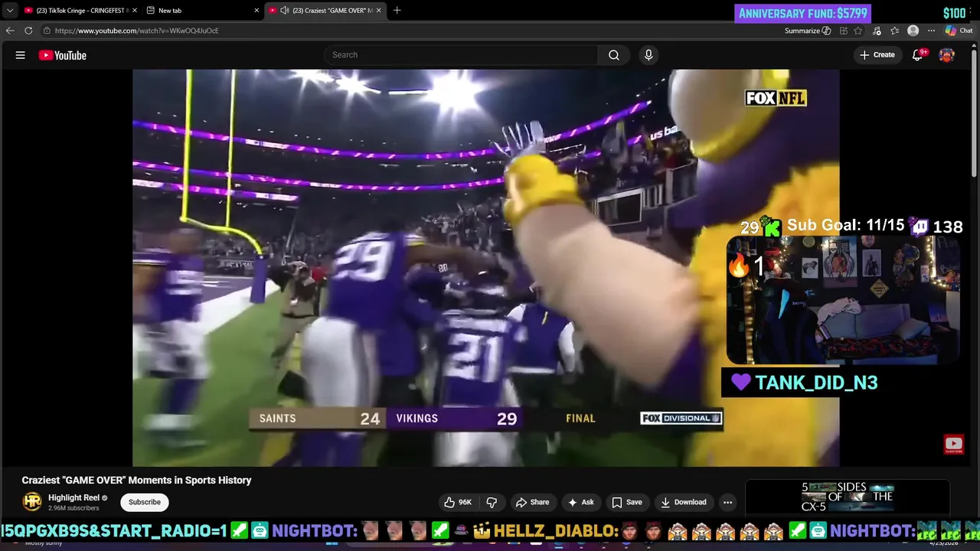Start voice search with the microphone
Image resolution: width=980 pixels, height=551 pixels.
(x=648, y=55)
